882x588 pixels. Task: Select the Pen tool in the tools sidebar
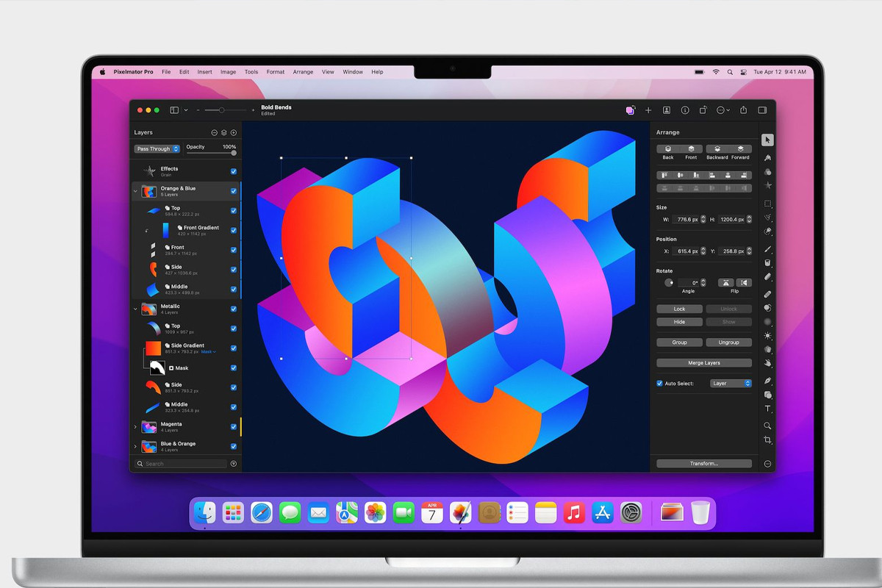767,381
